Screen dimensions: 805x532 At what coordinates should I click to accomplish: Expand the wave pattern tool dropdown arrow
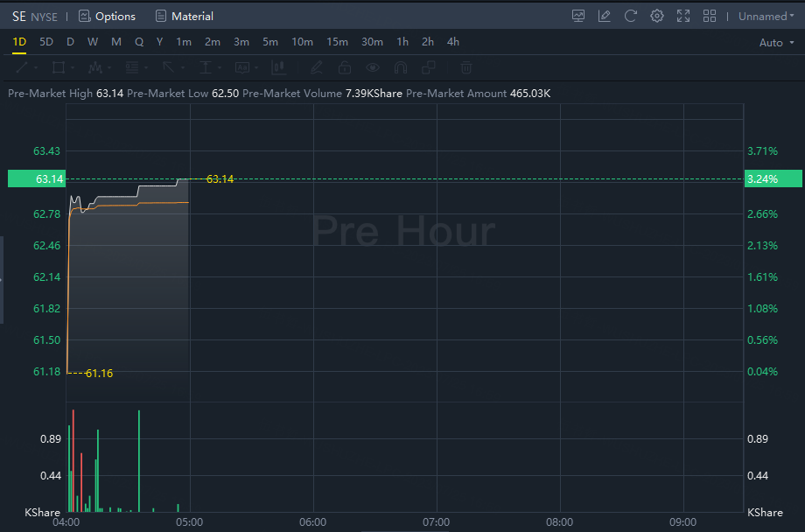pos(109,67)
